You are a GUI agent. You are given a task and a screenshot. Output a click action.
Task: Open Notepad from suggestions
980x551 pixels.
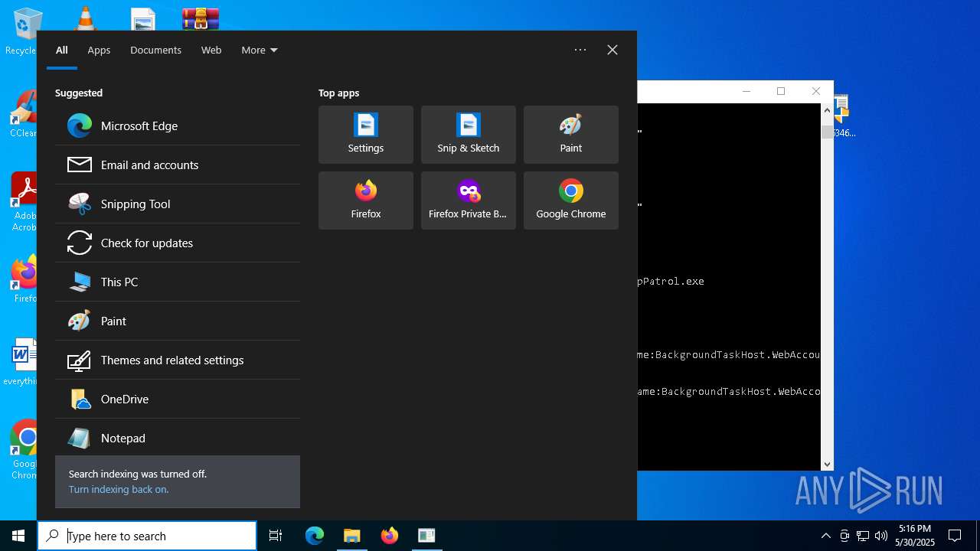click(178, 438)
